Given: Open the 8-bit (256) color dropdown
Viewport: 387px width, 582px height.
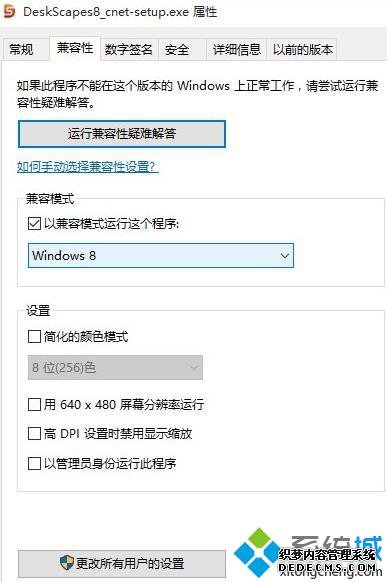Looking at the screenshot, I should pyautogui.click(x=115, y=367).
